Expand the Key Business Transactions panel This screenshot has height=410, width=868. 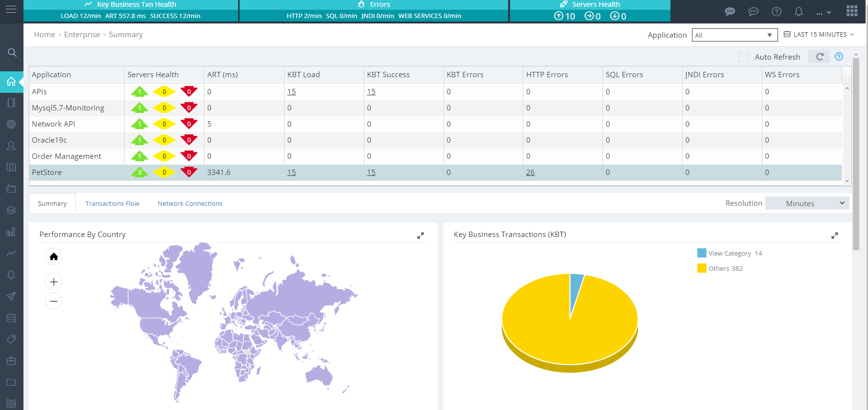[834, 236]
